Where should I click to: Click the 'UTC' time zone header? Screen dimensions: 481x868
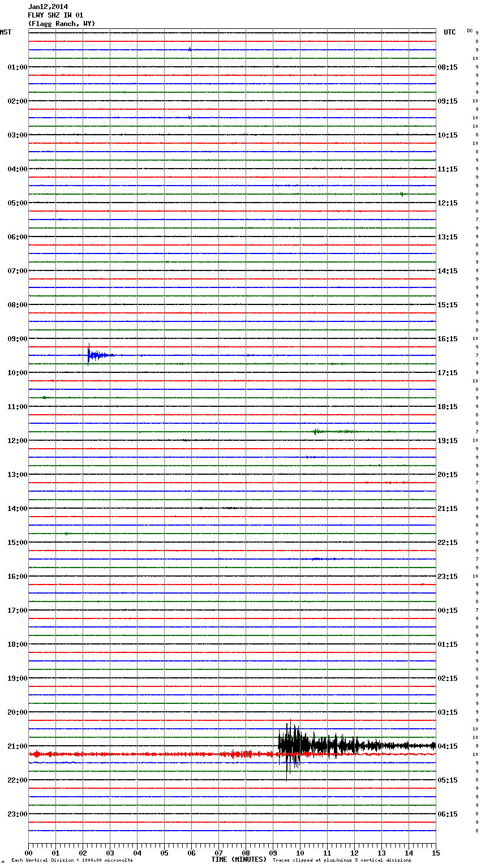450,32
